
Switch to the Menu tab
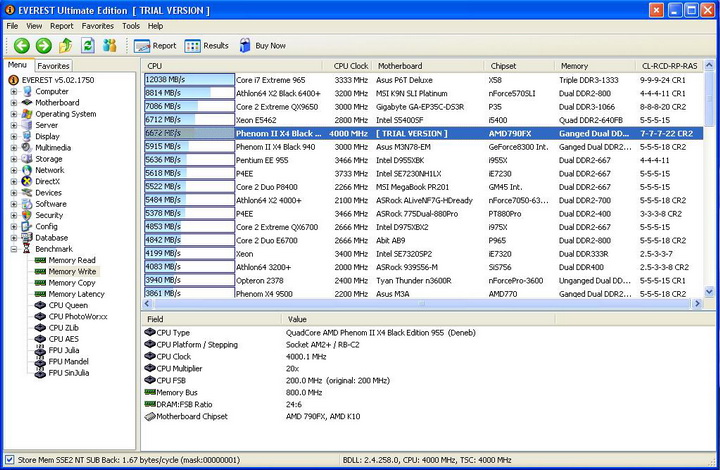(18, 65)
